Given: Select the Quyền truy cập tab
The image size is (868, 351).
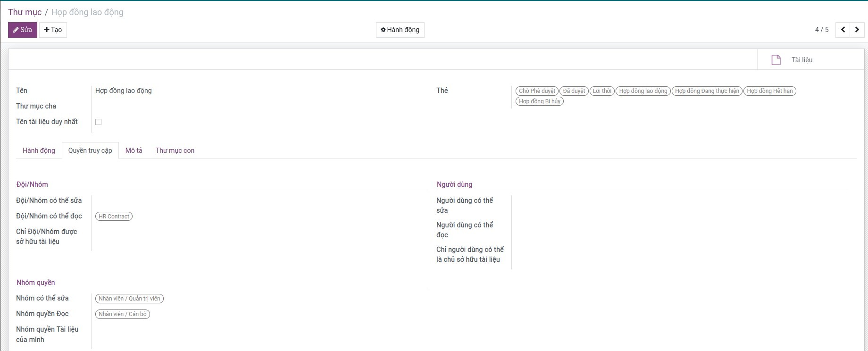Looking at the screenshot, I should (90, 150).
